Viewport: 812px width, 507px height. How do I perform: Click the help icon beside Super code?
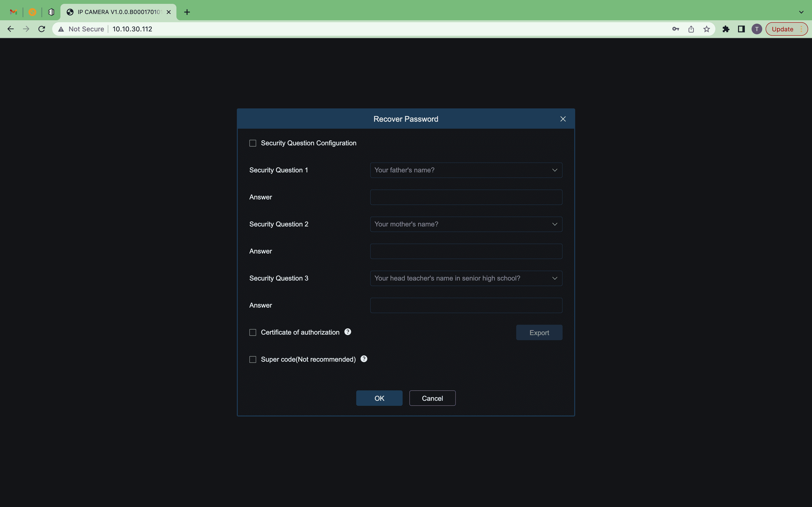[x=364, y=359]
